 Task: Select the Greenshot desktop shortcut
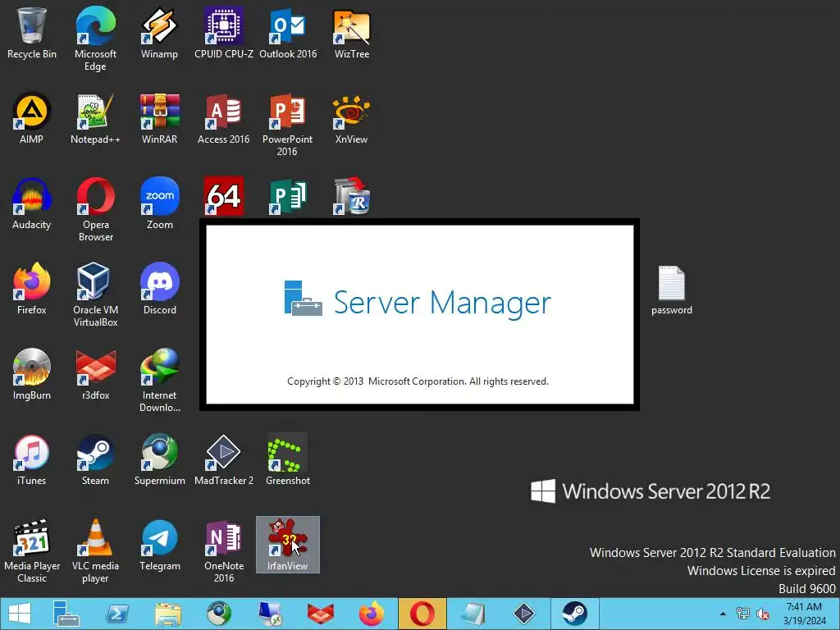pos(288,460)
